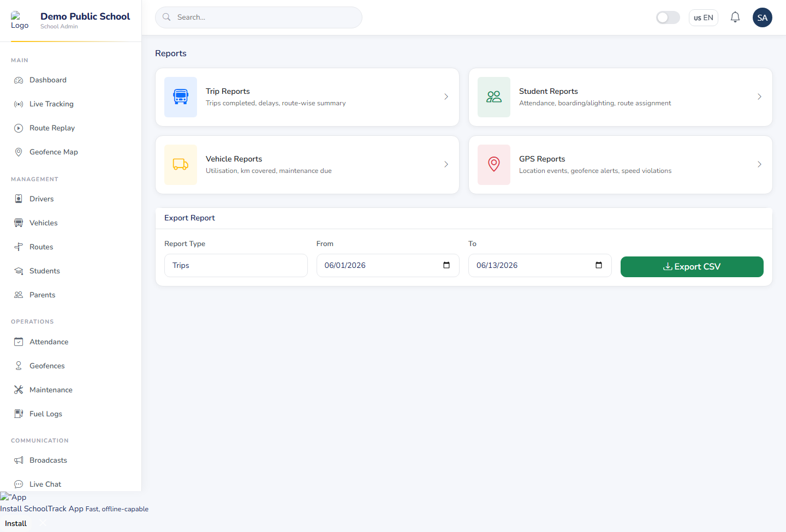Click the Fuel Logs pump icon
786x532 pixels.
(19, 414)
